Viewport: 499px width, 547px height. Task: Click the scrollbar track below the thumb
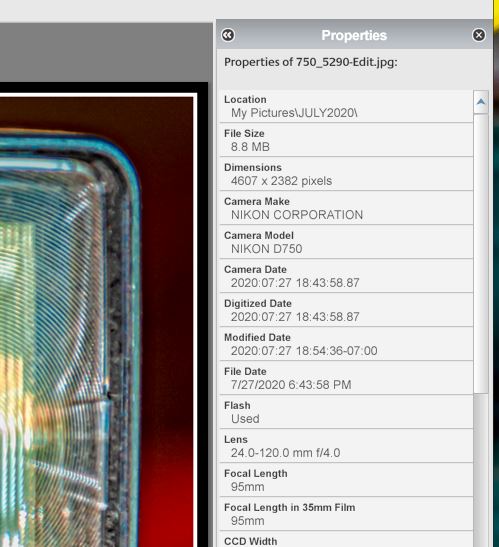[481, 470]
